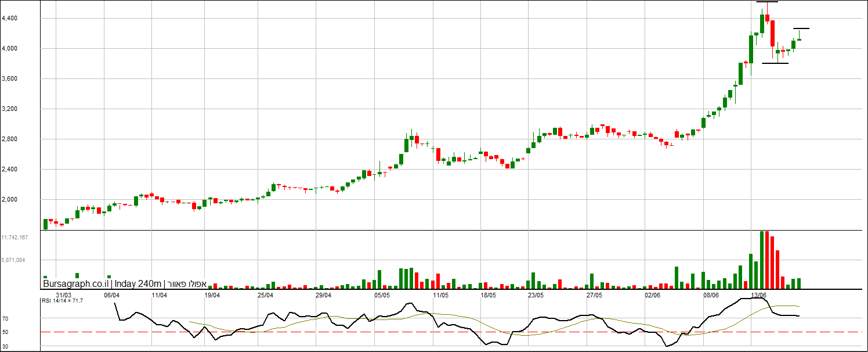
Task: Click the short horizontal line above the last candle
Action: coord(801,28)
